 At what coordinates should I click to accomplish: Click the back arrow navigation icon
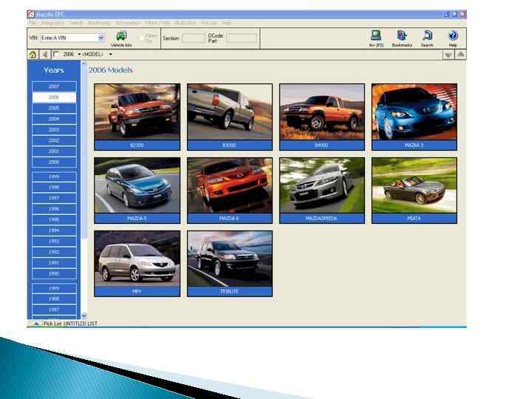pyautogui.click(x=44, y=54)
